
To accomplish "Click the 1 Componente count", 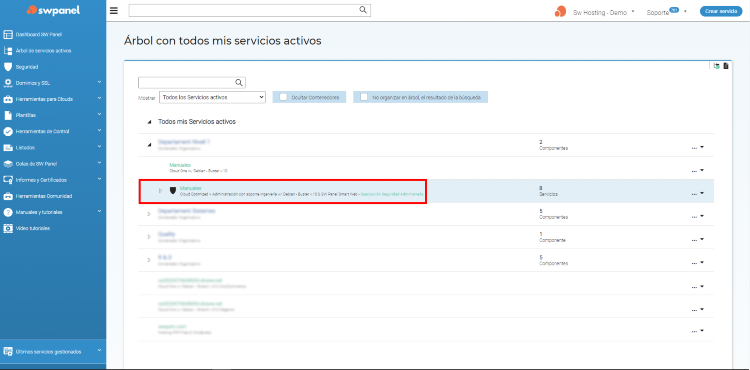I will [552, 237].
